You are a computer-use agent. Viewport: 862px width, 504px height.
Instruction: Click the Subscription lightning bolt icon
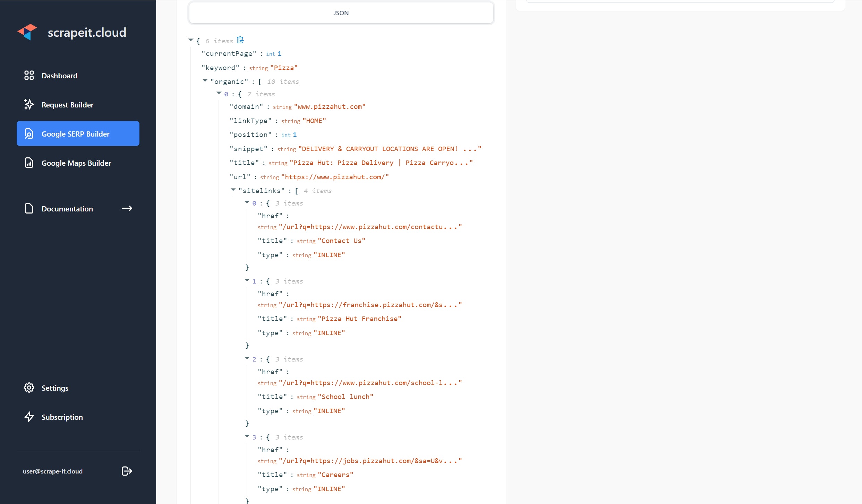click(x=29, y=417)
